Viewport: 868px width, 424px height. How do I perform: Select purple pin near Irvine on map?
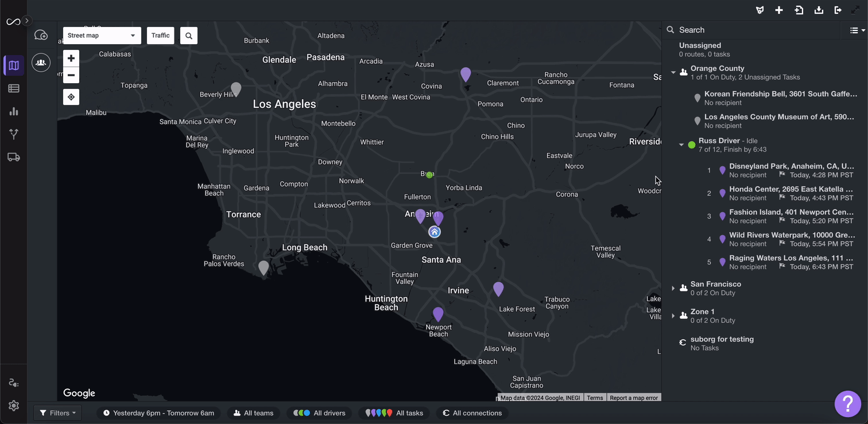pos(498,289)
